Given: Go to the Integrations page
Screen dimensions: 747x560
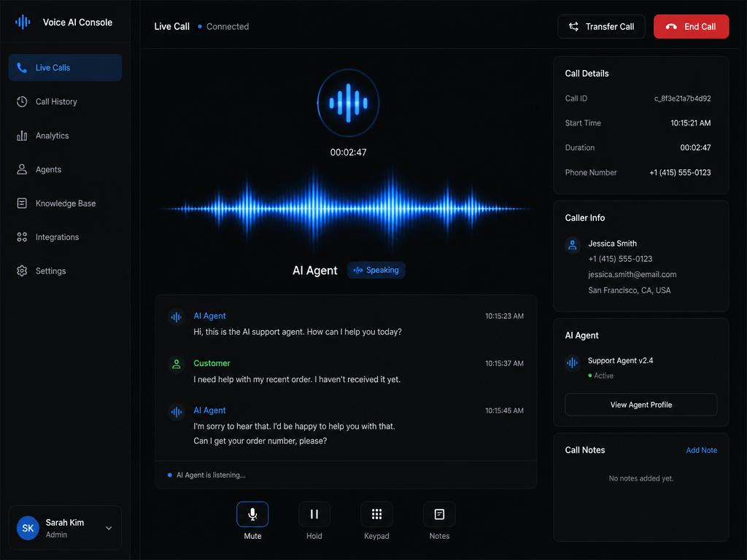Looking at the screenshot, I should (65, 237).
